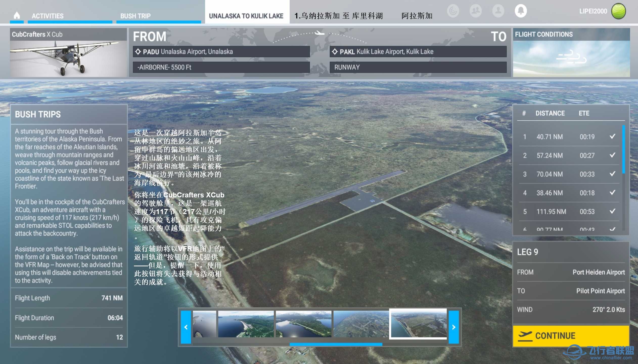Click the Port Heiden Airport FROM value
Viewport: 638px width, 364px height.
tap(599, 272)
